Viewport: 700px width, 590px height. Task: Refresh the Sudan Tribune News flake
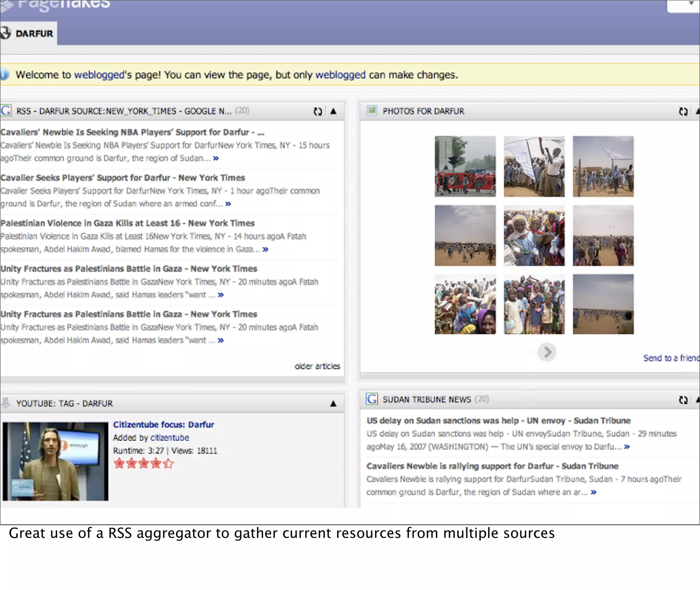click(683, 400)
